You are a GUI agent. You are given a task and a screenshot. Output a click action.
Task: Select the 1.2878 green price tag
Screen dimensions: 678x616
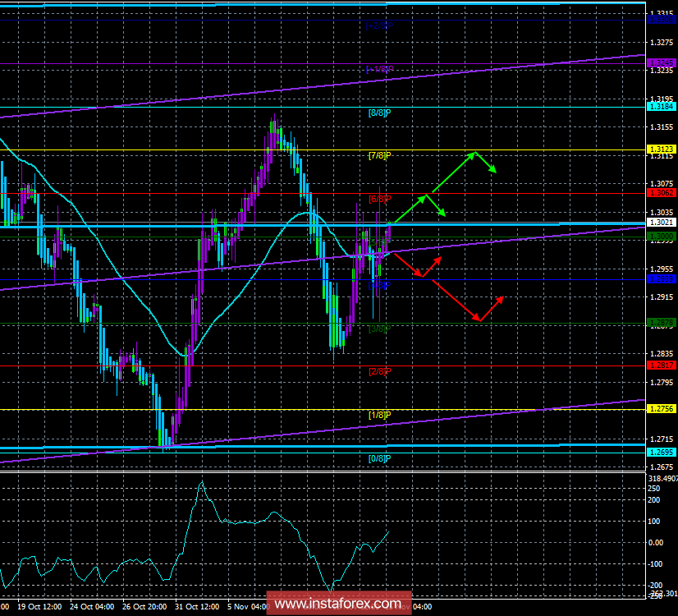tap(661, 322)
